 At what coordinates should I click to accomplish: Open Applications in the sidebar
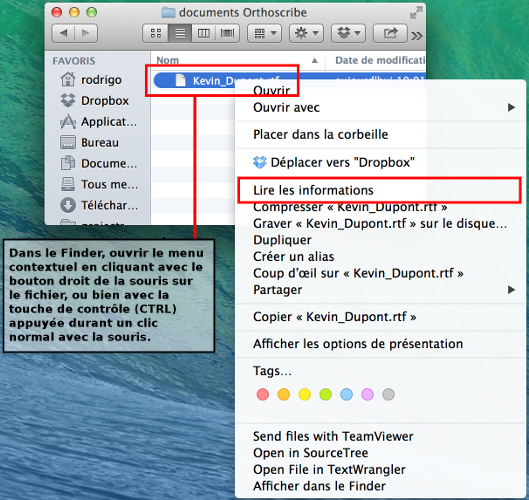pyautogui.click(x=98, y=121)
